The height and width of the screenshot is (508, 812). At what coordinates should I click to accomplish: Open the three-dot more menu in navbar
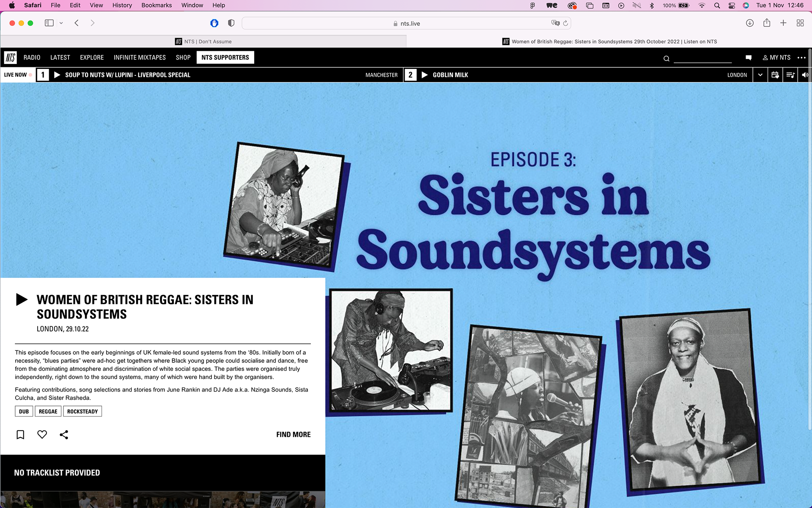click(801, 58)
